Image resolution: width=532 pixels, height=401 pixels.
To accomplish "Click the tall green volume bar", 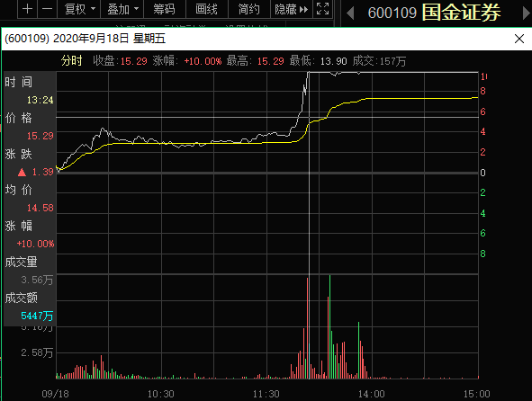I will tap(329, 326).
